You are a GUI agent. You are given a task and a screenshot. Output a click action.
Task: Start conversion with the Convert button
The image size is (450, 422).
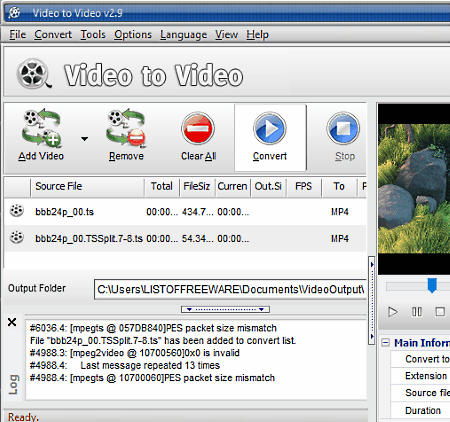point(270,137)
